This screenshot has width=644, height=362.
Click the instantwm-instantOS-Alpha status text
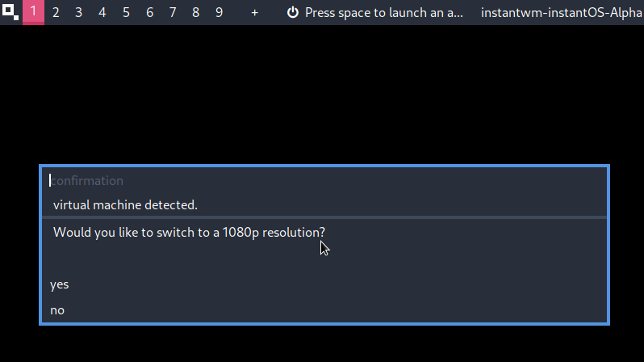[562, 13]
